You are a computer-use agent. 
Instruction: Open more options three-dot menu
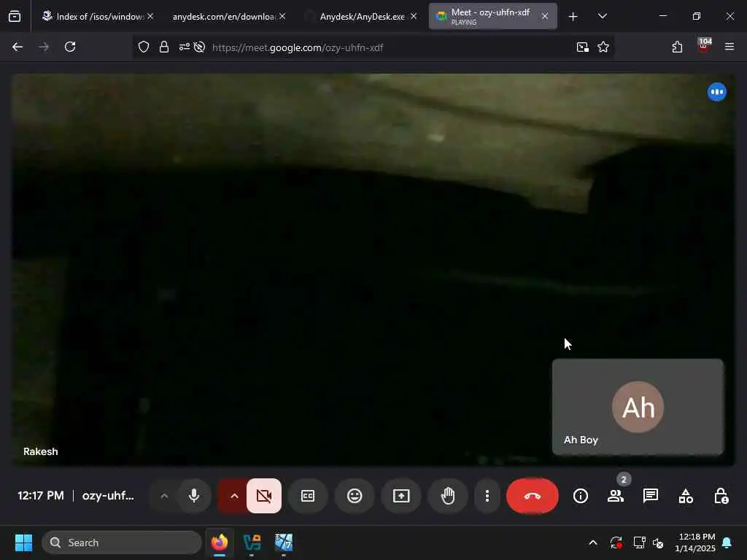(487, 496)
